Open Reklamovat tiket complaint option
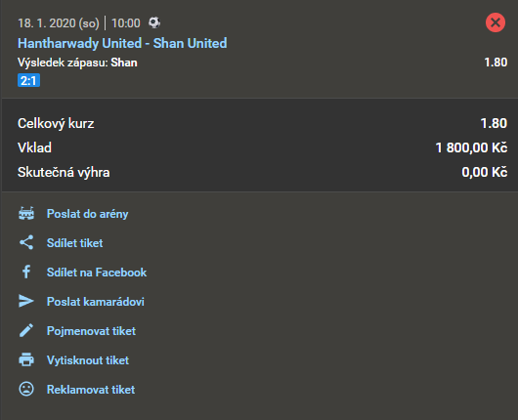 (x=91, y=390)
